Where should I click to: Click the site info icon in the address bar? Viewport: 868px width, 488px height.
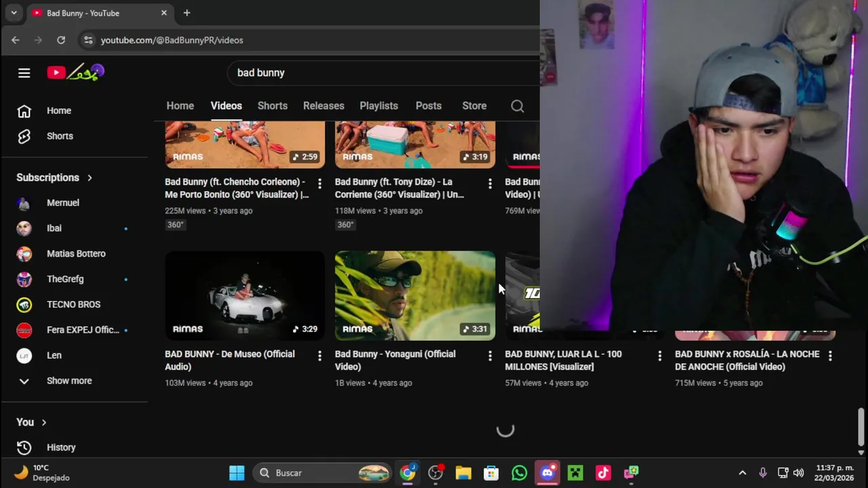[88, 40]
